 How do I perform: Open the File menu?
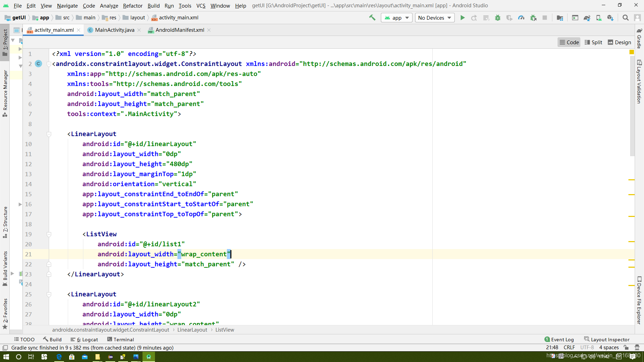[18, 6]
